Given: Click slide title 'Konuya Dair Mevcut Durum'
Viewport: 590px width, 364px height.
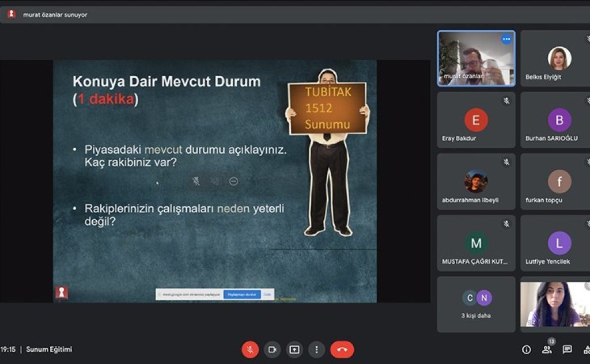Looking at the screenshot, I should [167, 81].
